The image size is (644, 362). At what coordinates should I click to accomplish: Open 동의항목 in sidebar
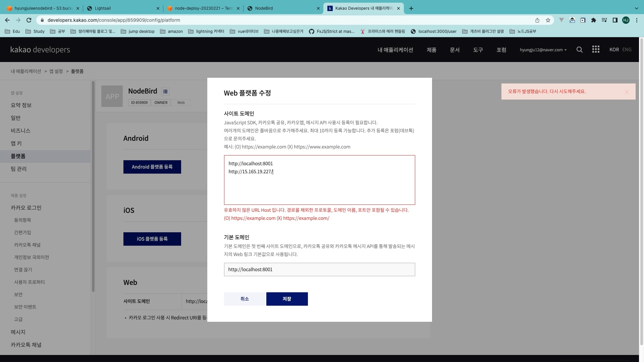[22, 220]
